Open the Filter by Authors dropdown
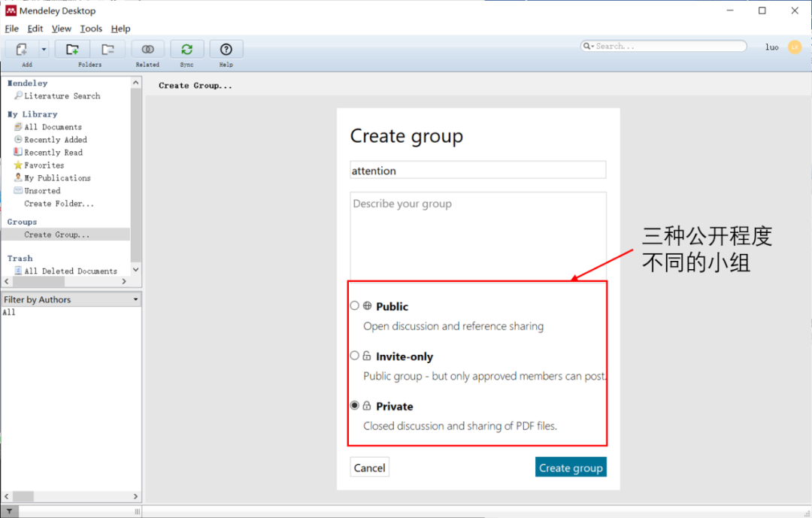This screenshot has height=518, width=812. (71, 299)
